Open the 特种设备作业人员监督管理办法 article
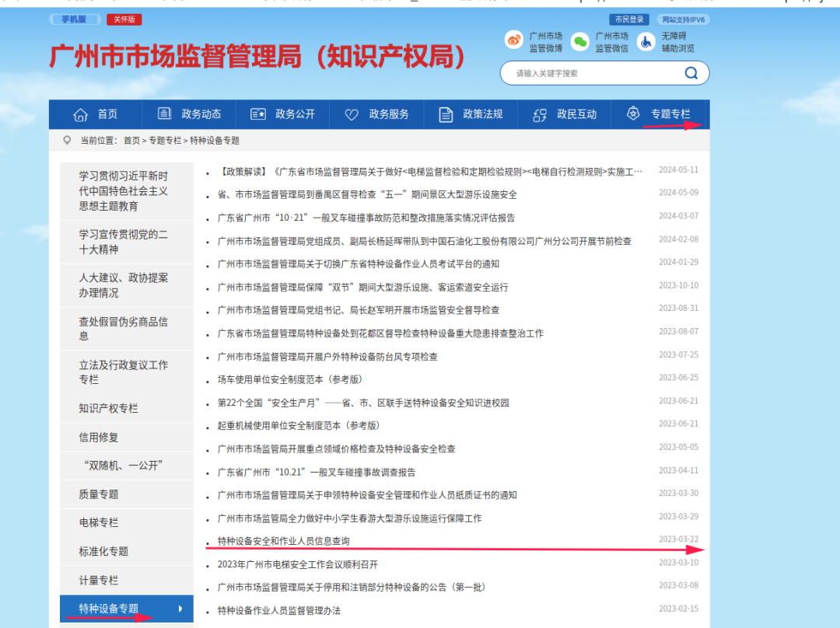840x628 pixels. (x=278, y=610)
